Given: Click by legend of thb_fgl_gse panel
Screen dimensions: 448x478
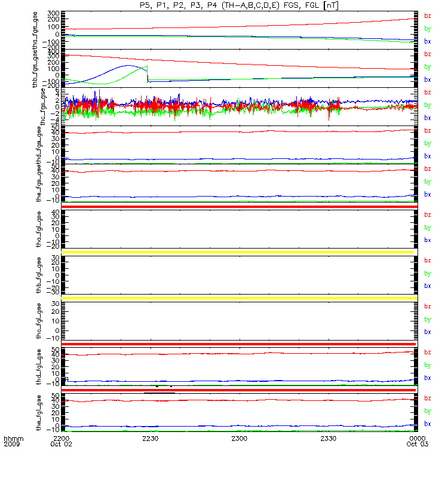Looking at the screenshot, I should tap(428, 274).
